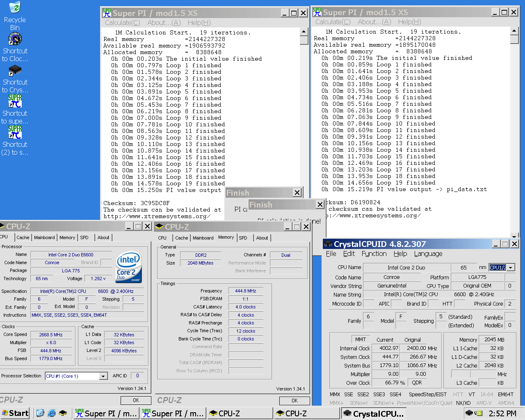Screen dimensions: 525x420
Task: Expand the Processor Selection dropdown in CPU-Z
Action: click(x=103, y=376)
